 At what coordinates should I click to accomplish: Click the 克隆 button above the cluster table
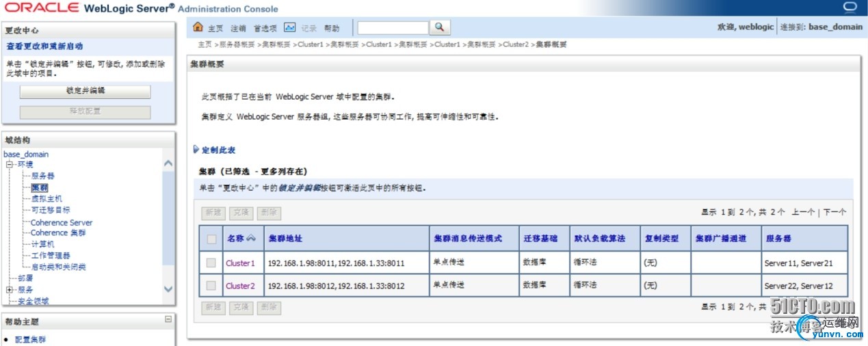[241, 213]
